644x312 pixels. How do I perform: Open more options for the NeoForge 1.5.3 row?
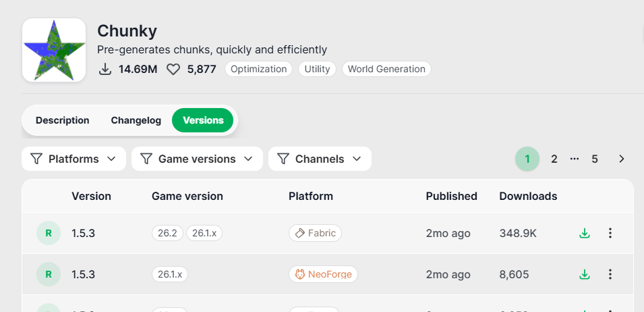coord(610,274)
